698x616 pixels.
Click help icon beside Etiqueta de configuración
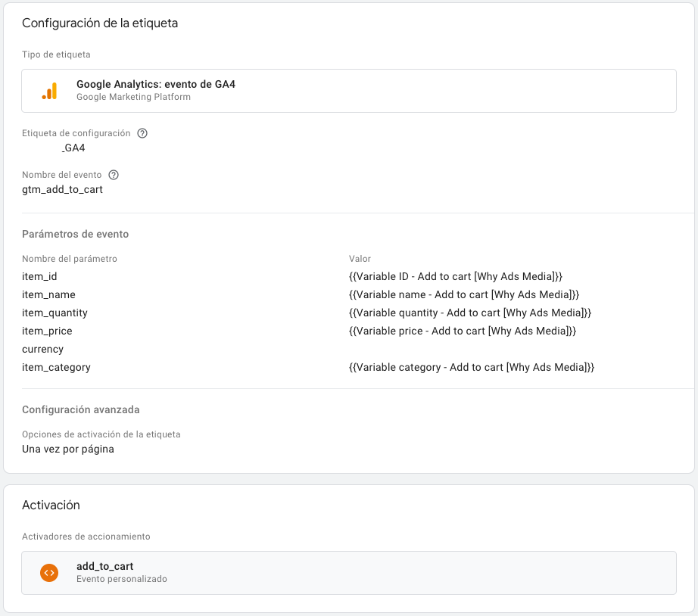coord(142,133)
